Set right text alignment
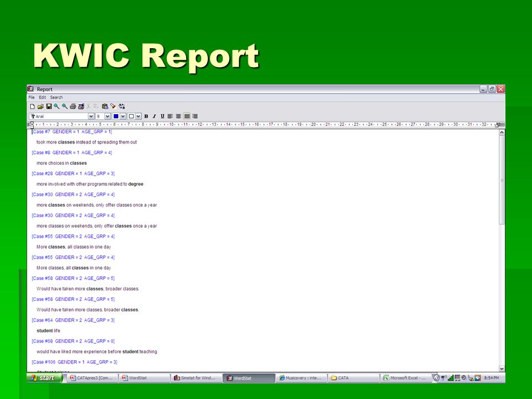 pyautogui.click(x=195, y=116)
